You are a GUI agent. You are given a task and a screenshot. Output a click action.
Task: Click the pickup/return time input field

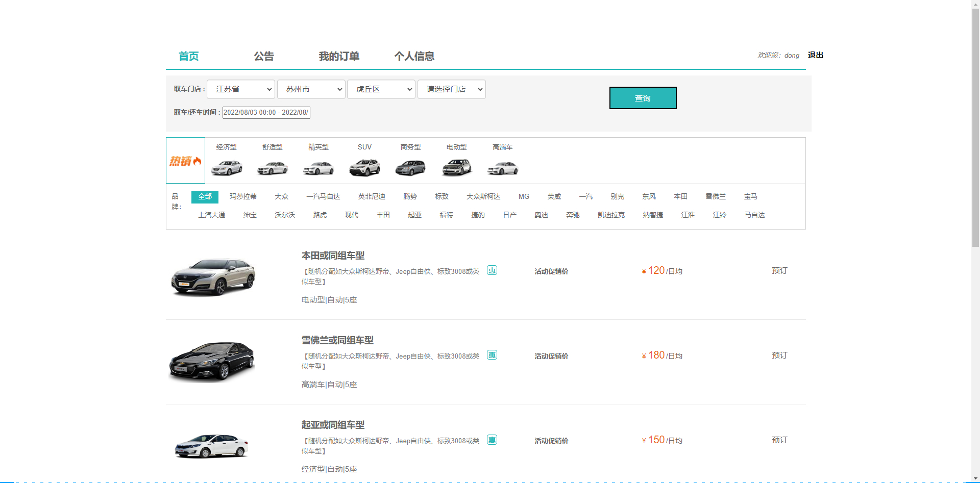(266, 113)
